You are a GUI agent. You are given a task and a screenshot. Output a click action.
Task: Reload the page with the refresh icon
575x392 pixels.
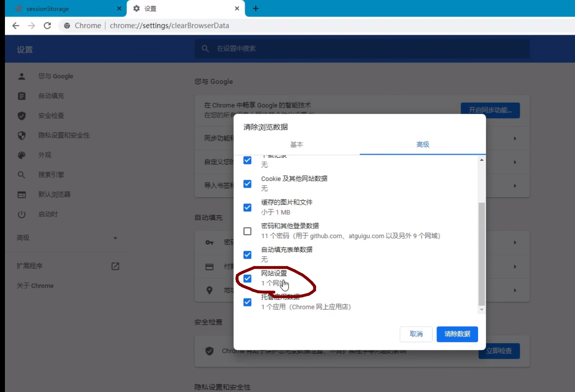(48, 25)
